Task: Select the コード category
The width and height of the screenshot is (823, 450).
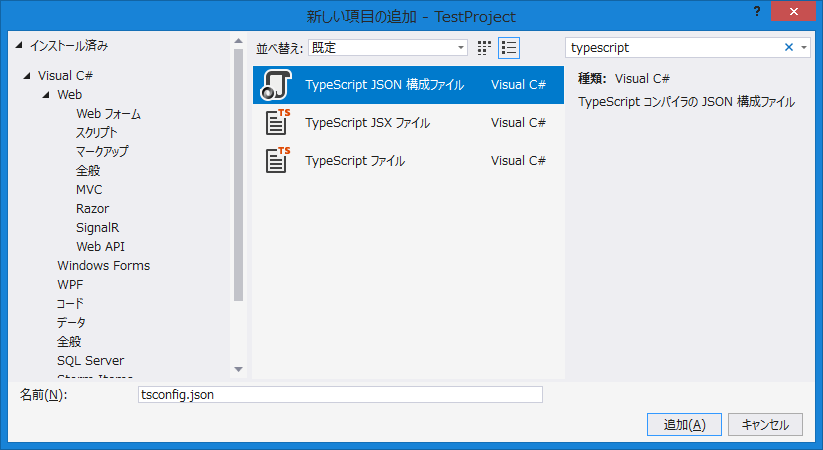Action: coord(70,304)
